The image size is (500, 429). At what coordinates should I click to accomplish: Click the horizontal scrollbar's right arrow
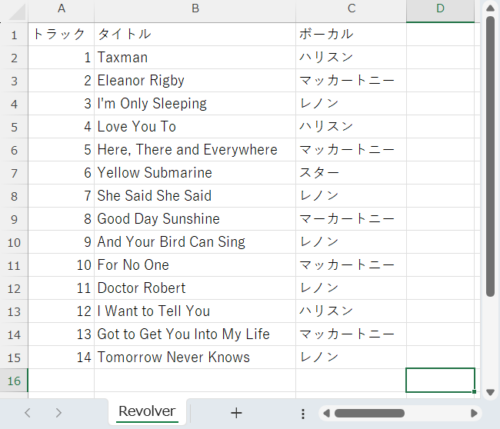(x=474, y=413)
